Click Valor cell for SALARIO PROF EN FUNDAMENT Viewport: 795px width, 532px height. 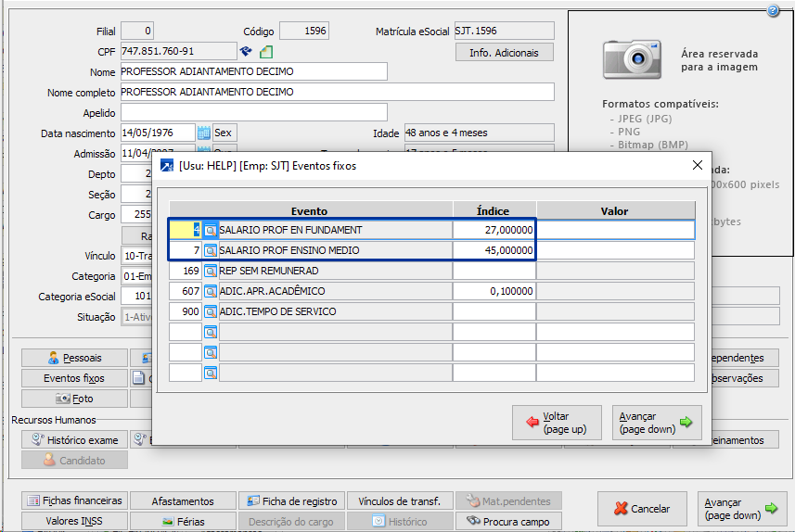pyautogui.click(x=616, y=230)
